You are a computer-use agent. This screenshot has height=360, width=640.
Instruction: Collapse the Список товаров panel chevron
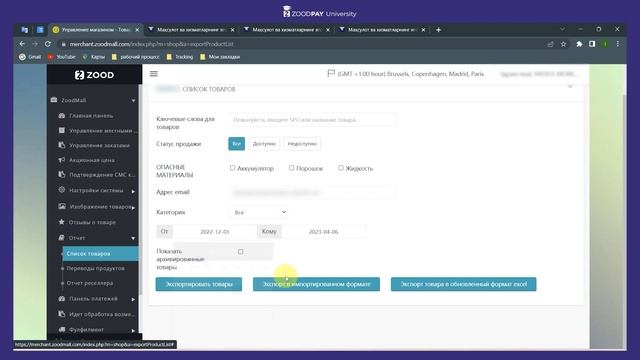click(x=570, y=87)
